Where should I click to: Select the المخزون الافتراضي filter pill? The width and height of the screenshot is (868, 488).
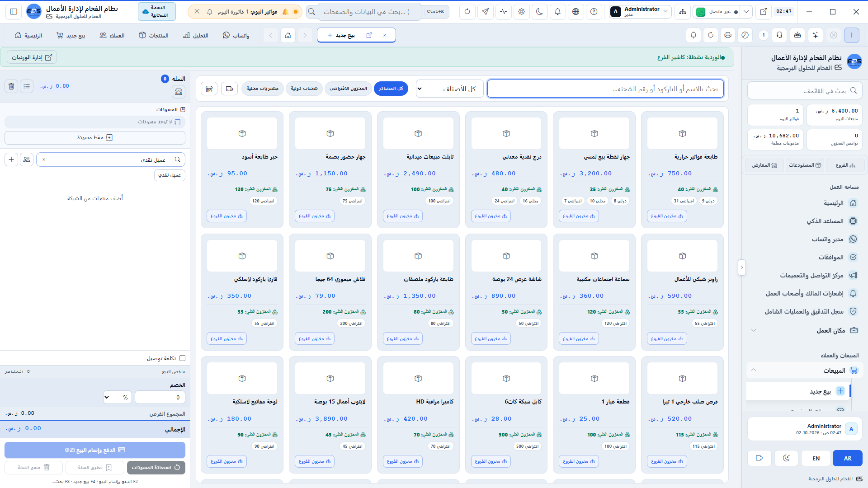pyautogui.click(x=349, y=89)
